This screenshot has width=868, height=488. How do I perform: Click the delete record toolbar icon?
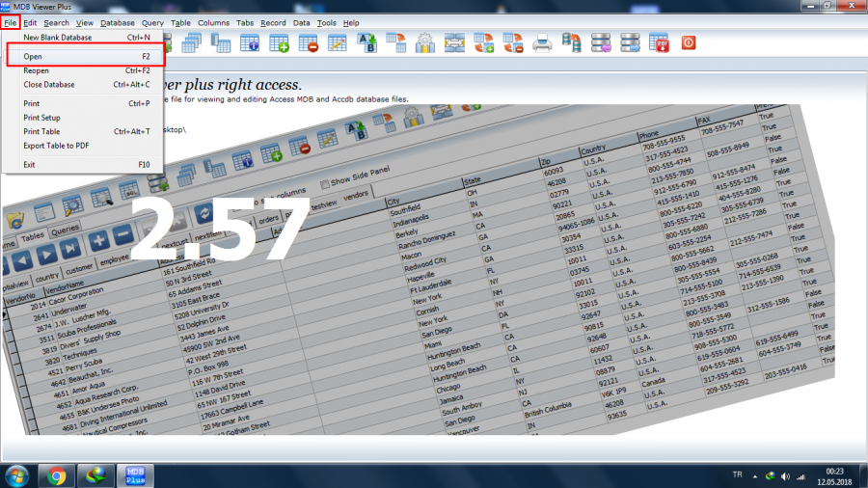(x=309, y=42)
